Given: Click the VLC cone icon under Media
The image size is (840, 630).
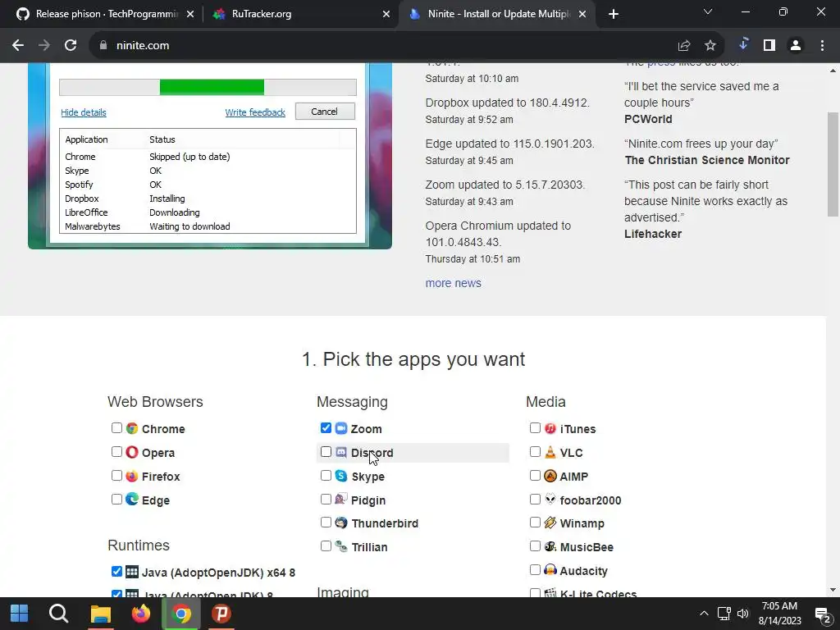Looking at the screenshot, I should [x=550, y=452].
